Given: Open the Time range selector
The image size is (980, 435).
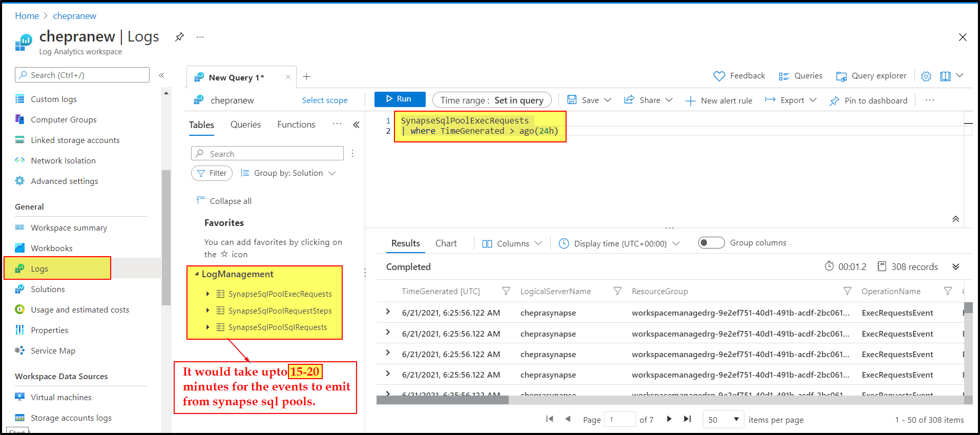Looking at the screenshot, I should pyautogui.click(x=492, y=100).
